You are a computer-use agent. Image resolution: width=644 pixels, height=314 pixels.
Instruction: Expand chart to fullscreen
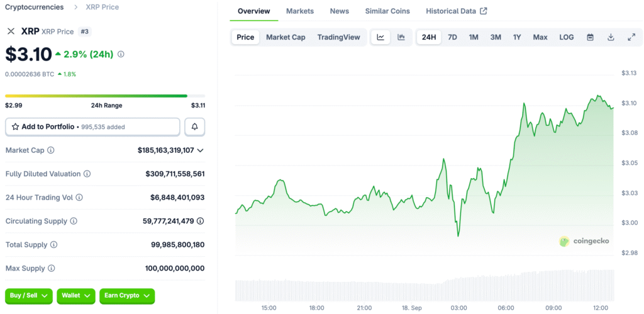[631, 37]
